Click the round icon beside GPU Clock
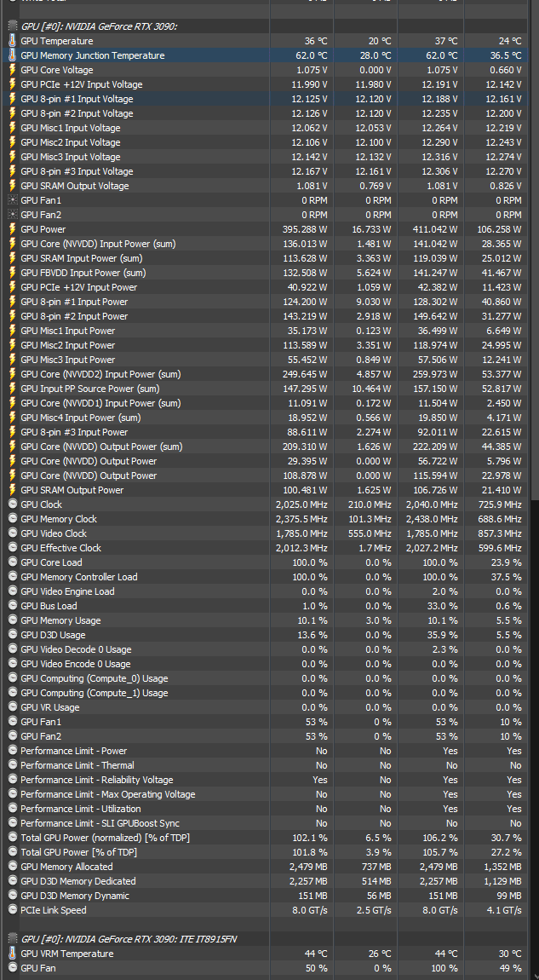539x980 pixels. 13,504
